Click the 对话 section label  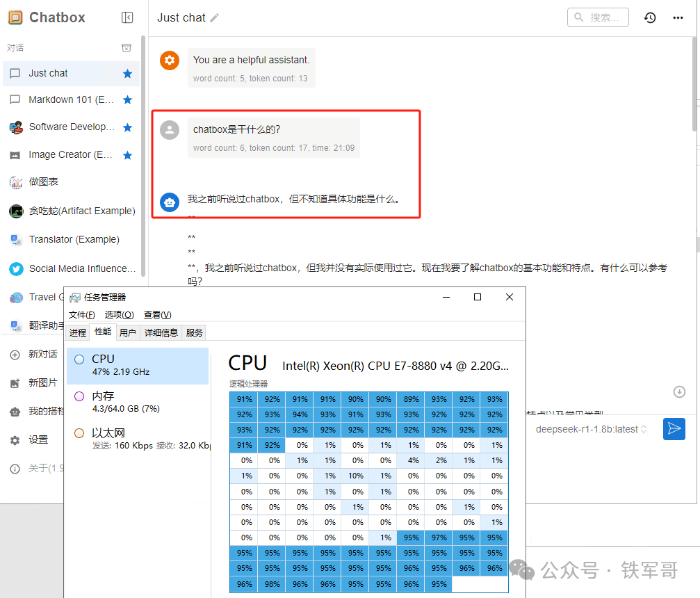(x=15, y=48)
